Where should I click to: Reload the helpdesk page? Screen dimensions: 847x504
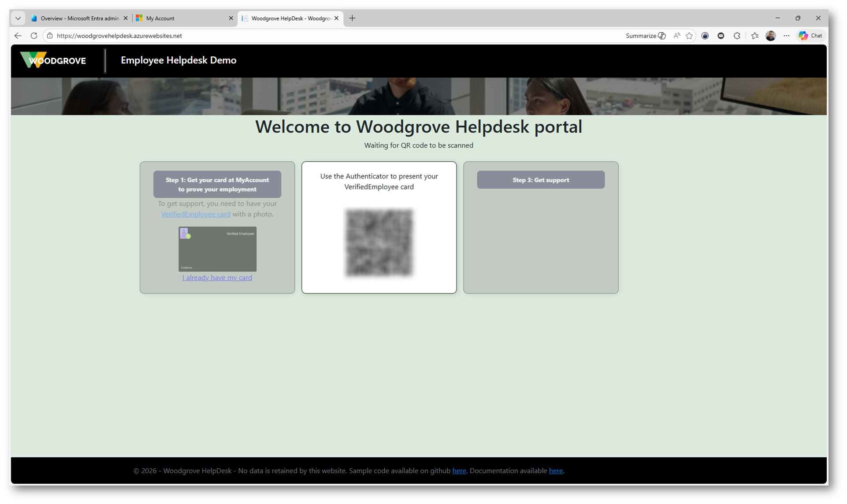click(34, 36)
